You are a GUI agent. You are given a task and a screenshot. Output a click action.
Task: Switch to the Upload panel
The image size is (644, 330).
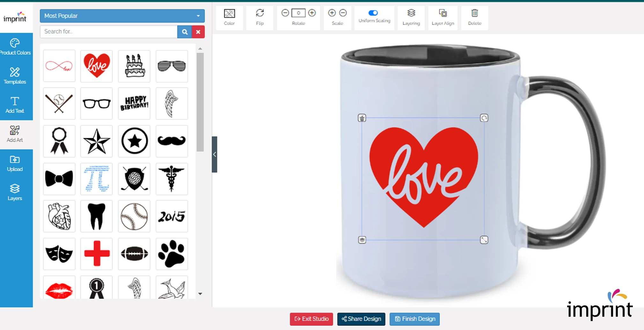pyautogui.click(x=15, y=163)
